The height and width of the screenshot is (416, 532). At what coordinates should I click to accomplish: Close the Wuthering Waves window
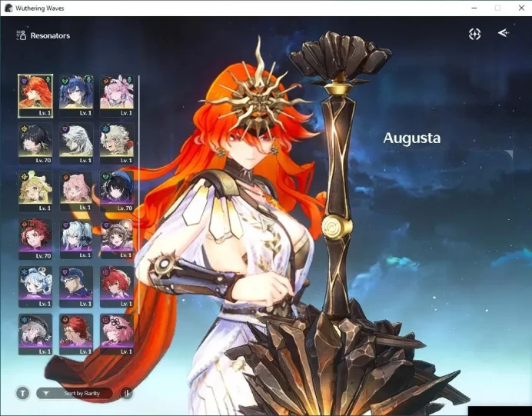point(521,8)
